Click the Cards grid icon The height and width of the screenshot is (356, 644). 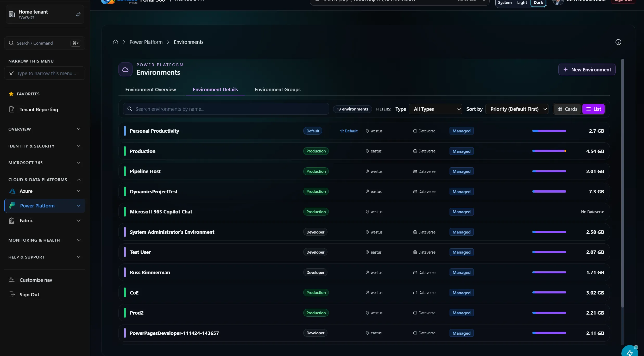560,109
